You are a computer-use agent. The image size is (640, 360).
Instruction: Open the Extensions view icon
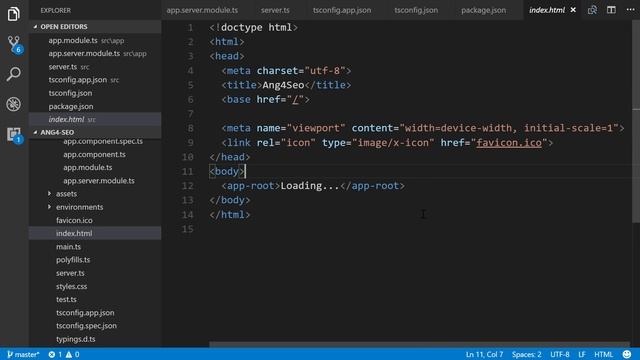click(x=14, y=135)
